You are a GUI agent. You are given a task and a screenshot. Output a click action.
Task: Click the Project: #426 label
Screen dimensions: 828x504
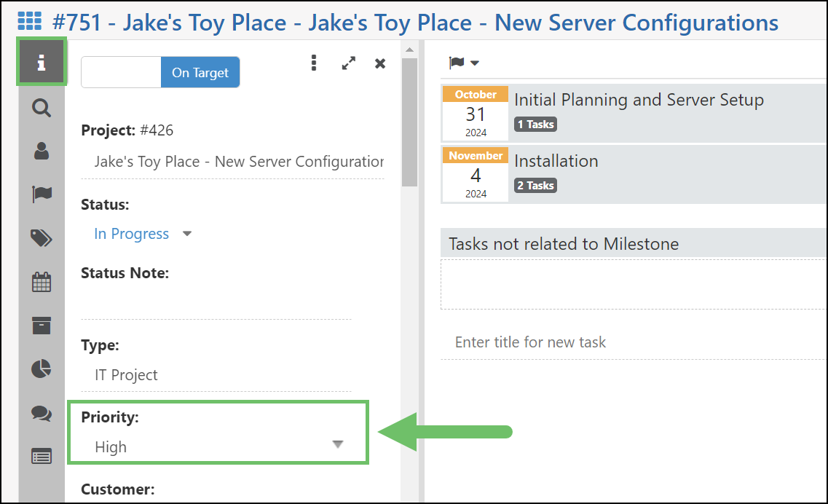[x=127, y=130]
